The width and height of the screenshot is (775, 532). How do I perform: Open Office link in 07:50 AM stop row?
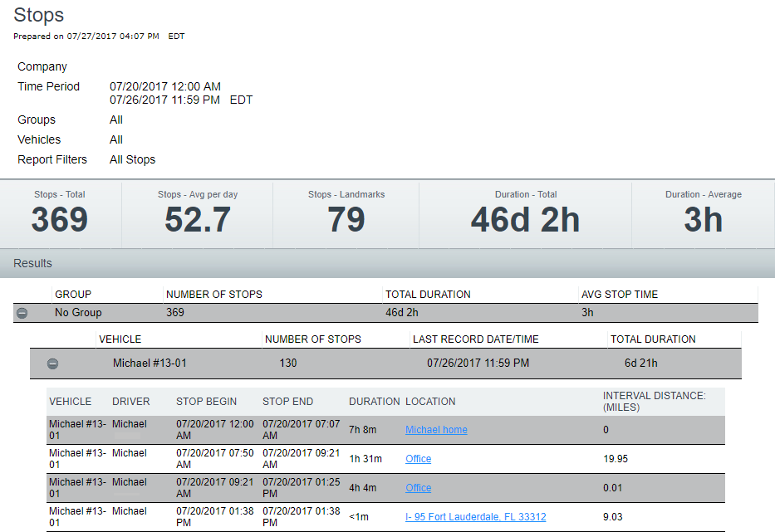pyautogui.click(x=418, y=459)
